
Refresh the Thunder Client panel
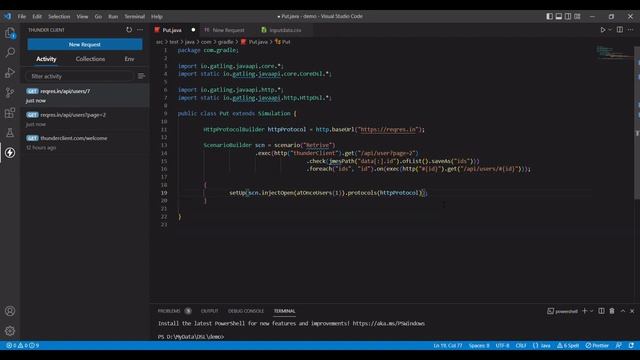129,30
